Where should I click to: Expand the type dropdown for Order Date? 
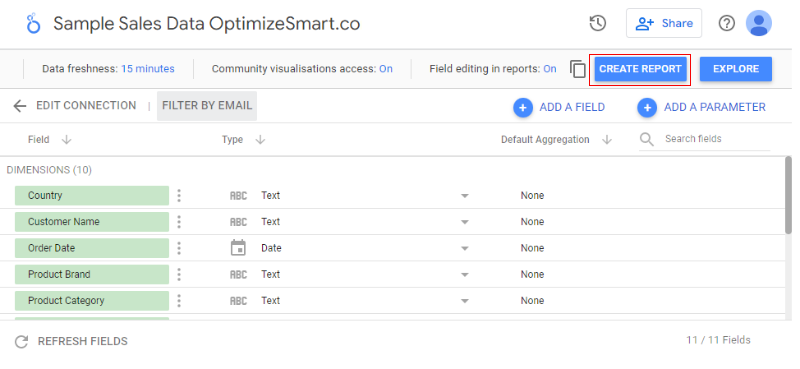click(x=464, y=249)
